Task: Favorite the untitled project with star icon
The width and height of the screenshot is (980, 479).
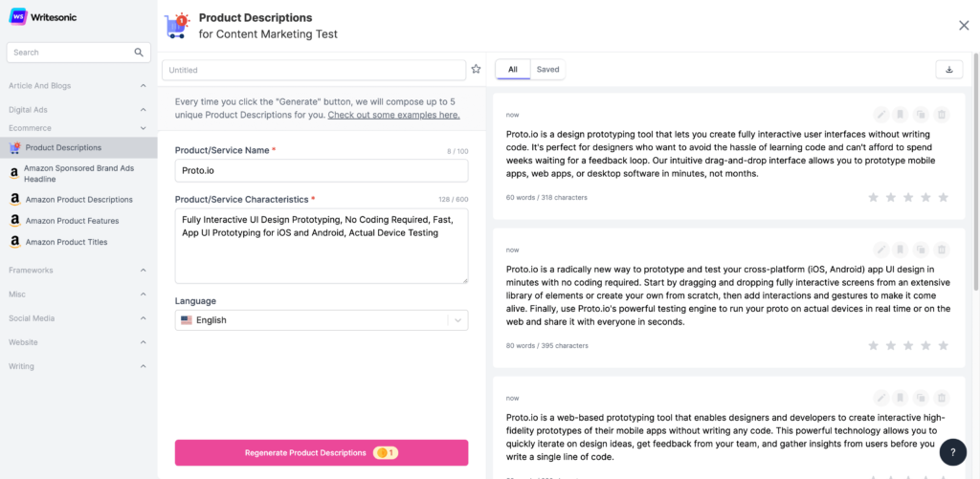Action: tap(477, 70)
